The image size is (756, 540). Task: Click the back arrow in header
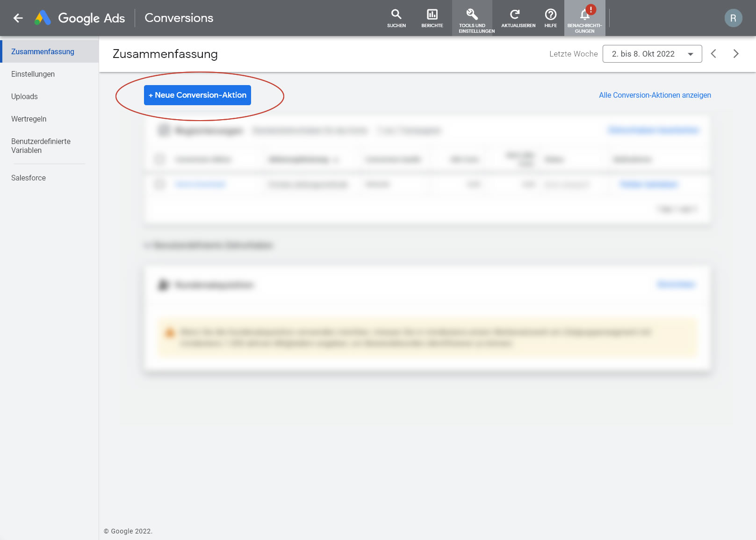click(x=18, y=18)
